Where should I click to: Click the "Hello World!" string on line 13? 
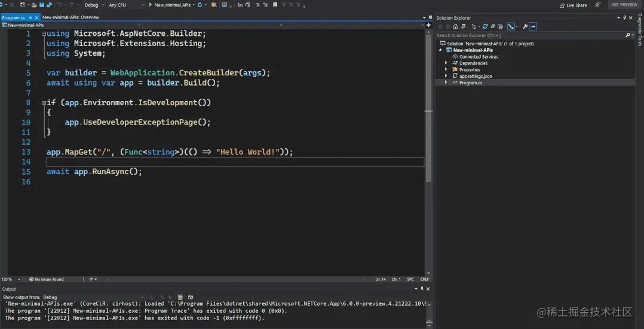coord(248,152)
